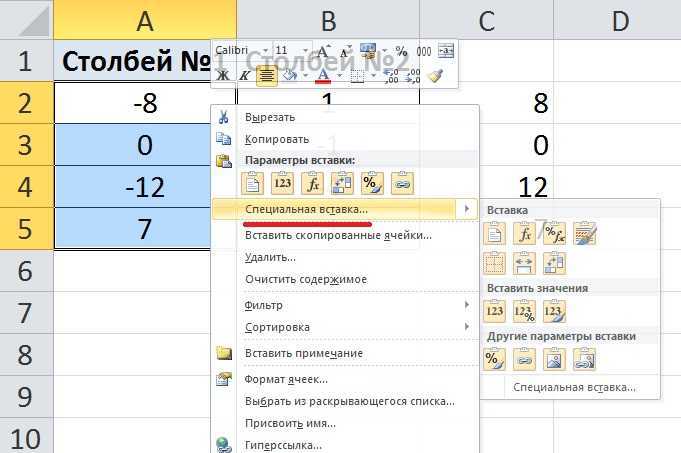Apply the borders icon in mini toolbar
Image resolution: width=681 pixels, height=453 pixels.
click(x=357, y=76)
